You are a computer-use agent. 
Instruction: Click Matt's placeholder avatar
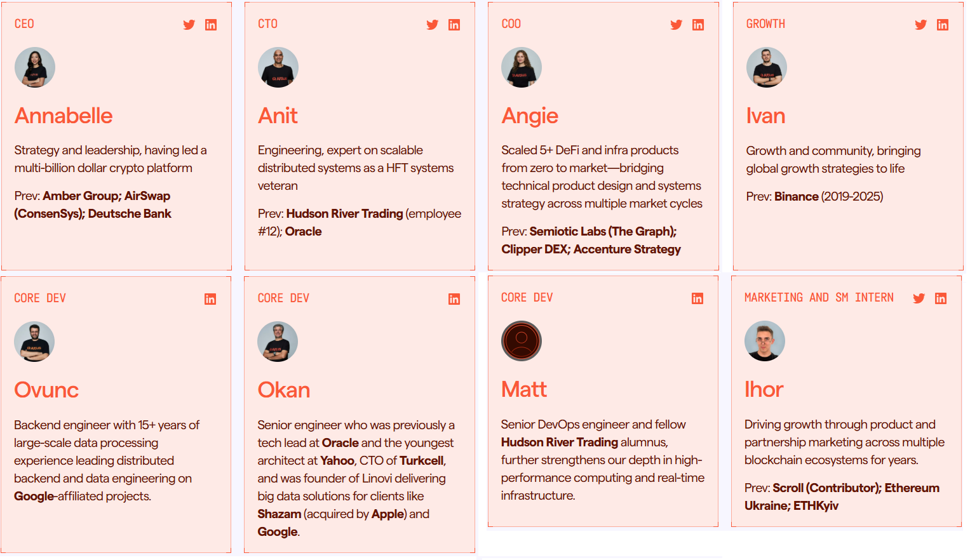click(522, 341)
